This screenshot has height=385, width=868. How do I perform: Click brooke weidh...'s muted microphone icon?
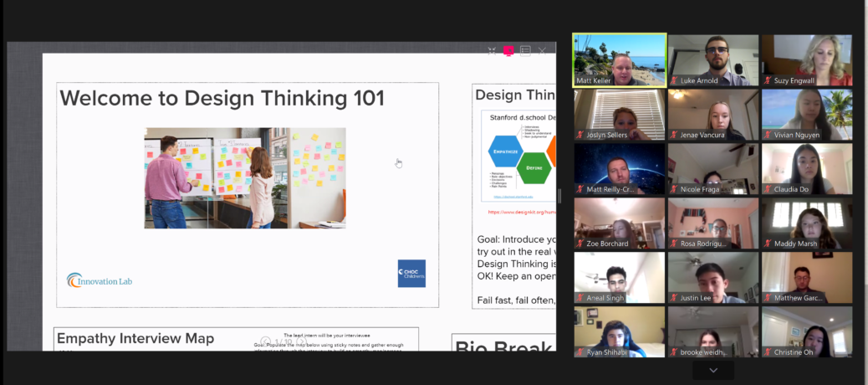[674, 352]
